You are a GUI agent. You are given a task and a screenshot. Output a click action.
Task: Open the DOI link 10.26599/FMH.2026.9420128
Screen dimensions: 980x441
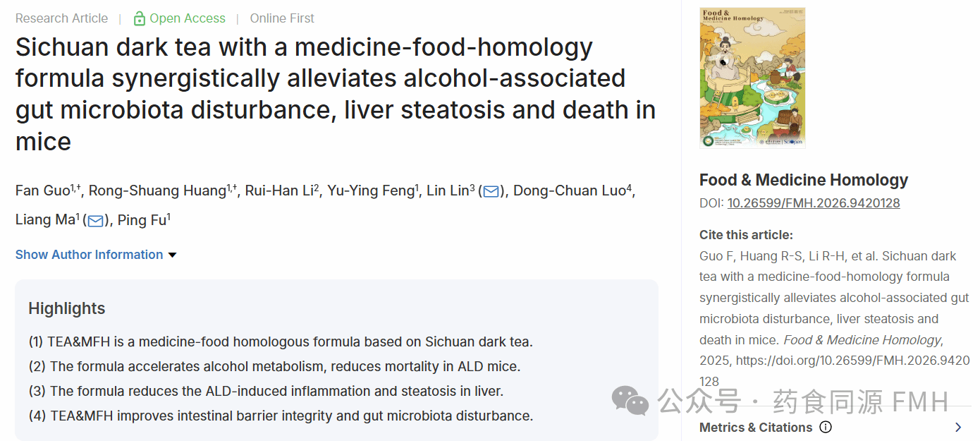point(813,203)
